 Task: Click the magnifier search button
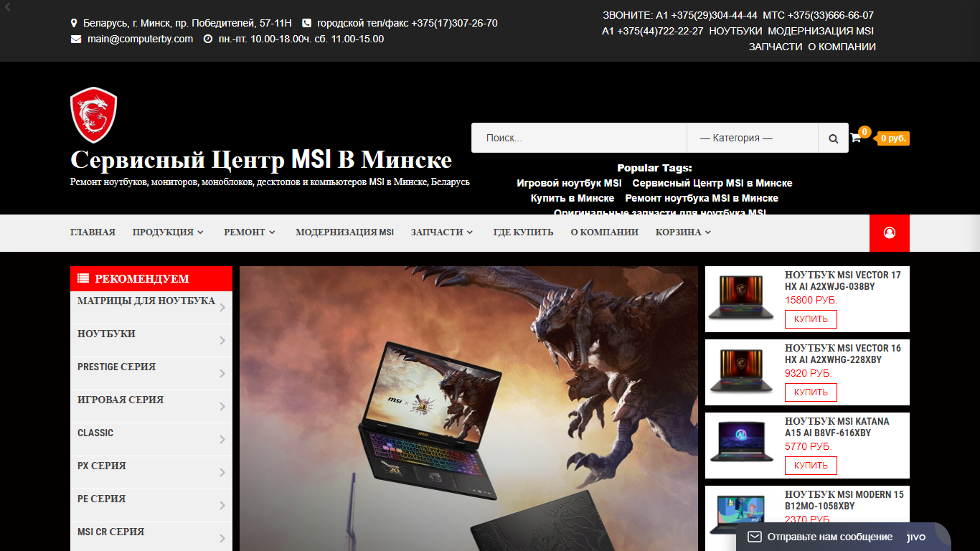click(833, 138)
